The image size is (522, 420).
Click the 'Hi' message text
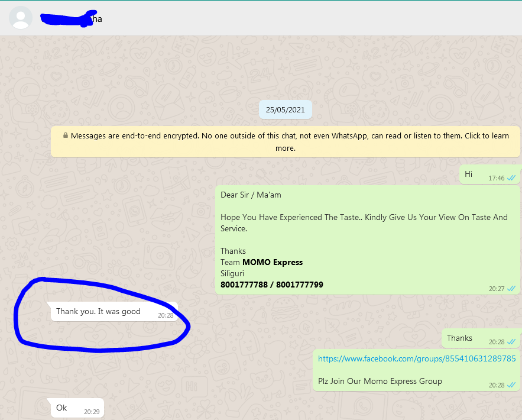point(468,174)
